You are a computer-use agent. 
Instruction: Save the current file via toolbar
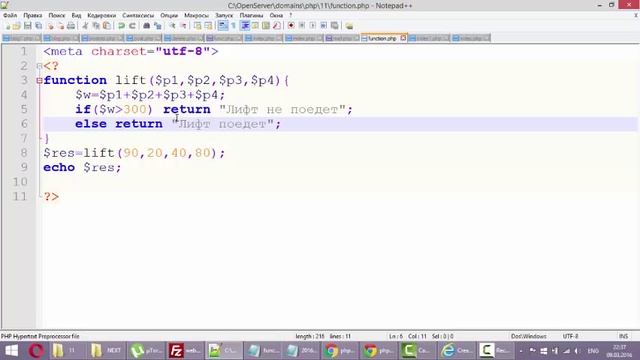point(27,26)
